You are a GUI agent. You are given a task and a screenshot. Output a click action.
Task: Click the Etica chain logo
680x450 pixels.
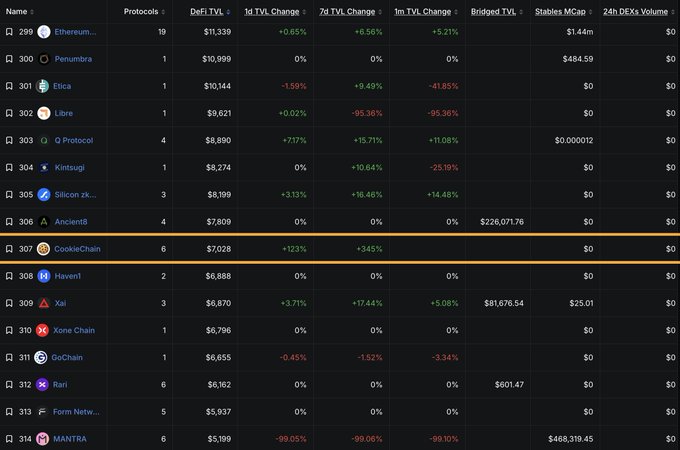tap(42, 86)
